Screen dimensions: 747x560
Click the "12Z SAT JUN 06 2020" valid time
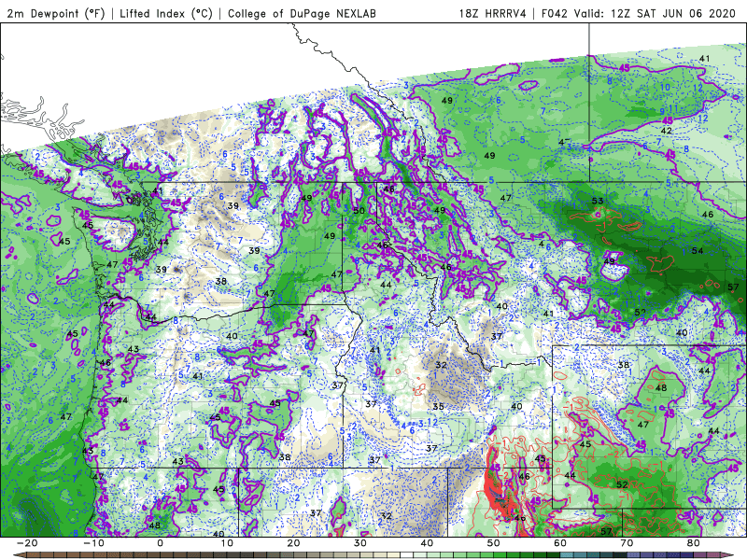point(673,14)
